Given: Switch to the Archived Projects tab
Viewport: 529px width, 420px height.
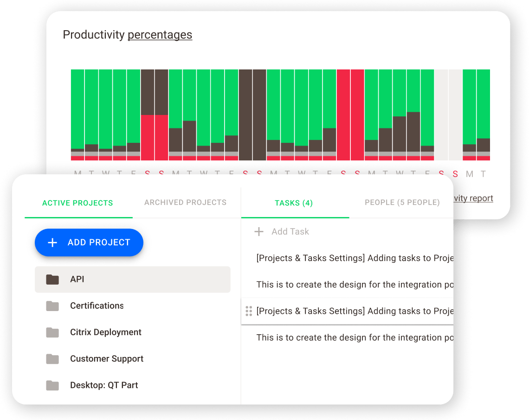Looking at the screenshot, I should coord(185,203).
